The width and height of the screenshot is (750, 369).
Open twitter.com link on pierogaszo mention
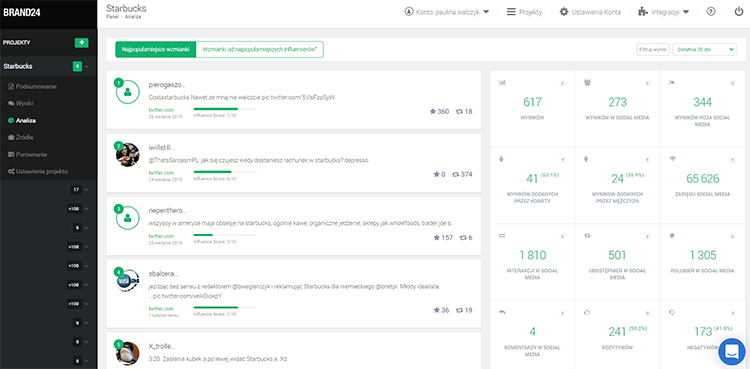coord(161,110)
